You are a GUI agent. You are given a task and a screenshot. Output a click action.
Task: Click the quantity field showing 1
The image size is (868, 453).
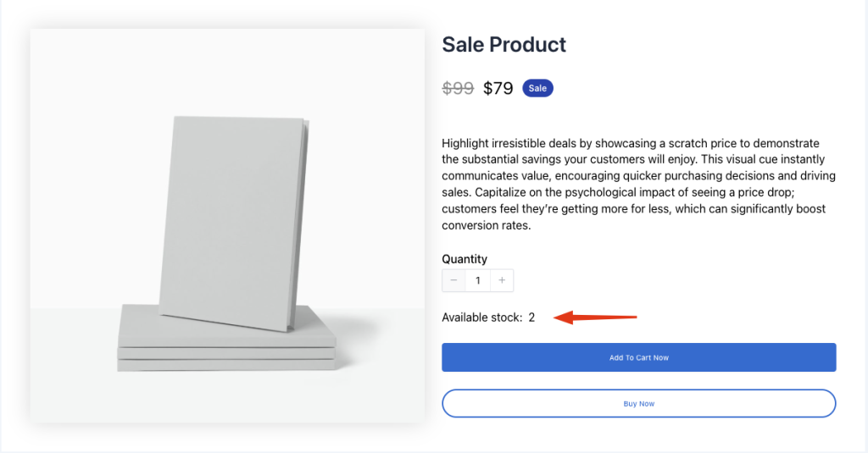478,280
